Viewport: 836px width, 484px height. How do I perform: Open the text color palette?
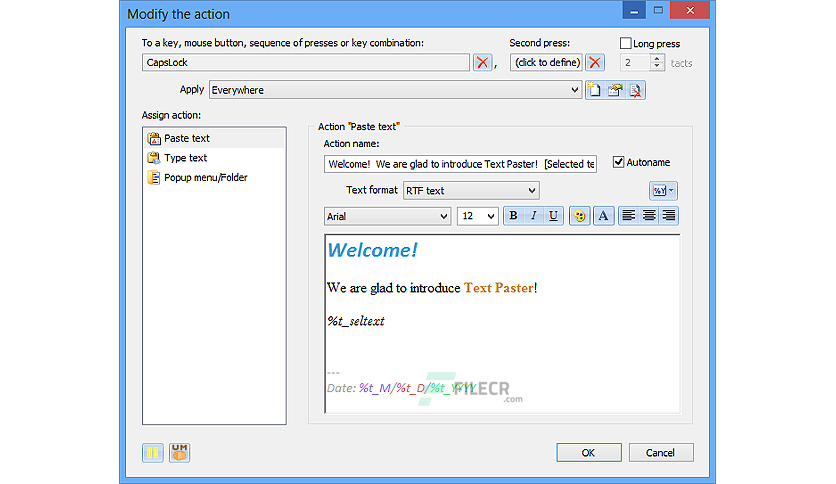(580, 216)
